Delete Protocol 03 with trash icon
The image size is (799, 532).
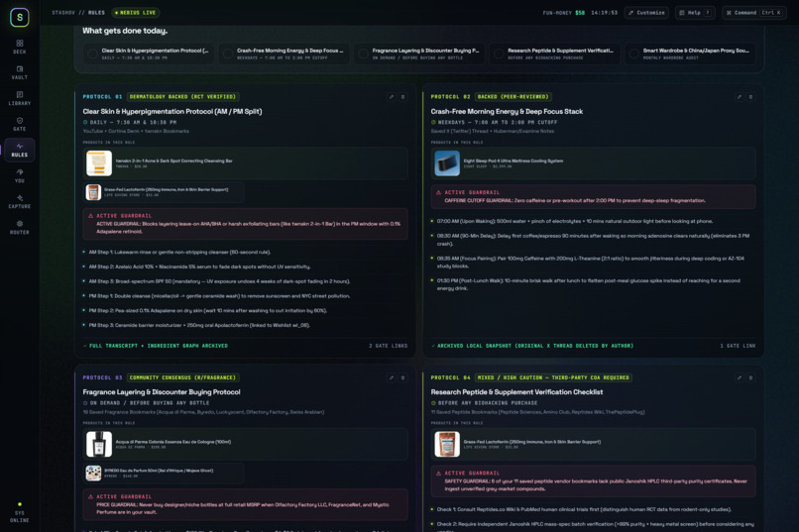(x=402, y=377)
